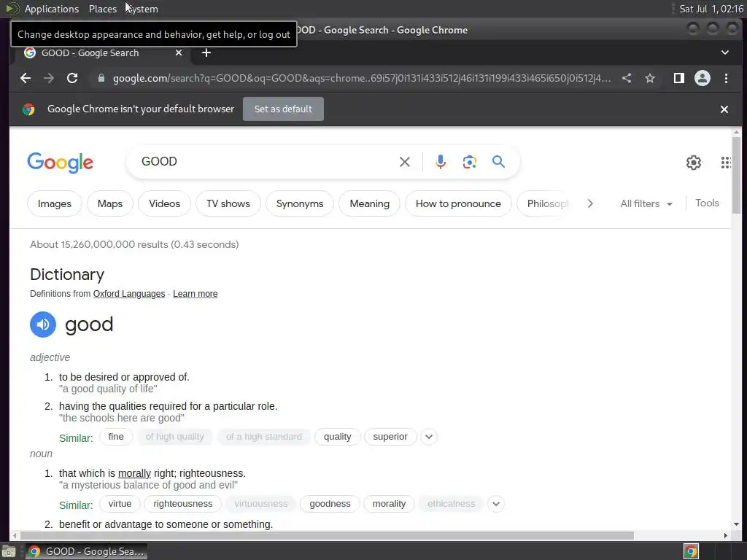Click the similar word morality

click(x=389, y=504)
